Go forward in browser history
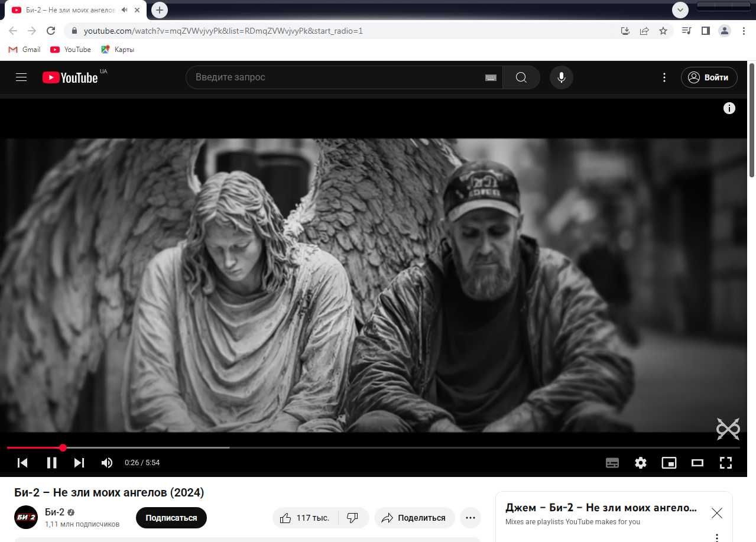 32,31
